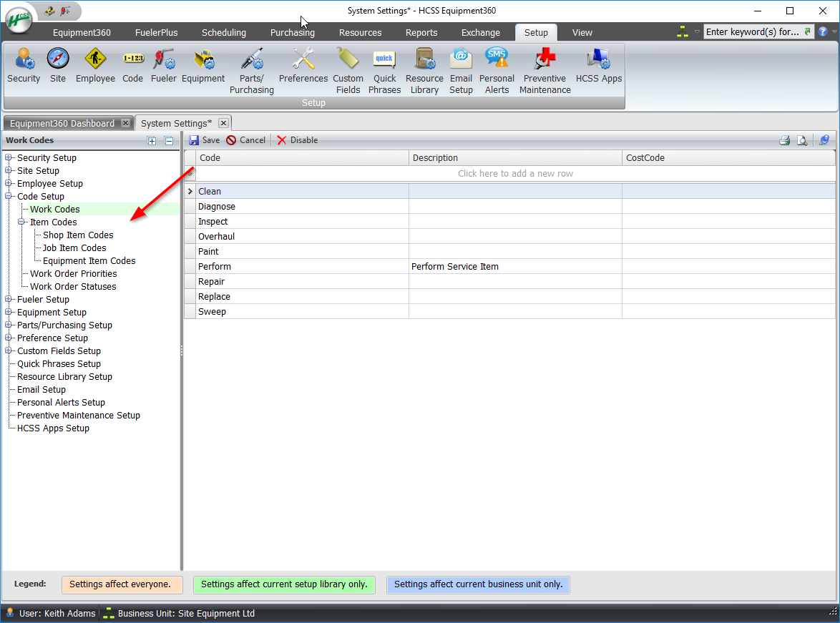Screen dimensions: 840x623
Task: Select the Replace work code row
Action: [x=509, y=297]
